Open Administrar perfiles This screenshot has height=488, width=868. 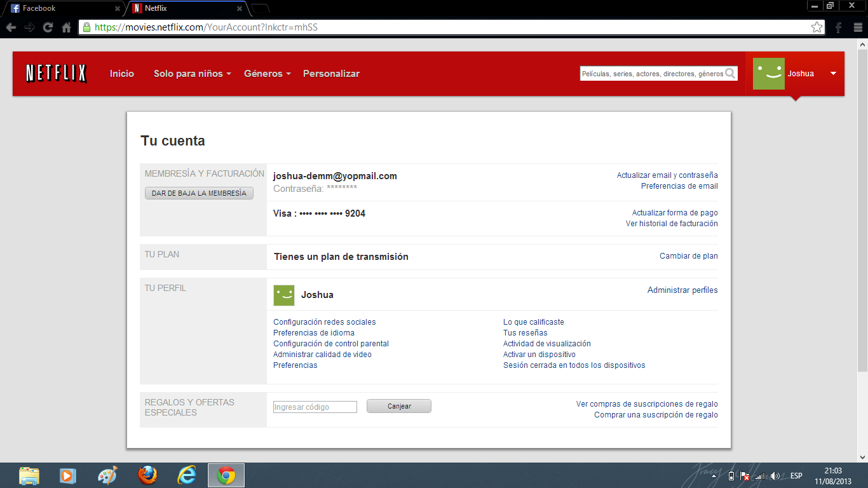pyautogui.click(x=682, y=290)
